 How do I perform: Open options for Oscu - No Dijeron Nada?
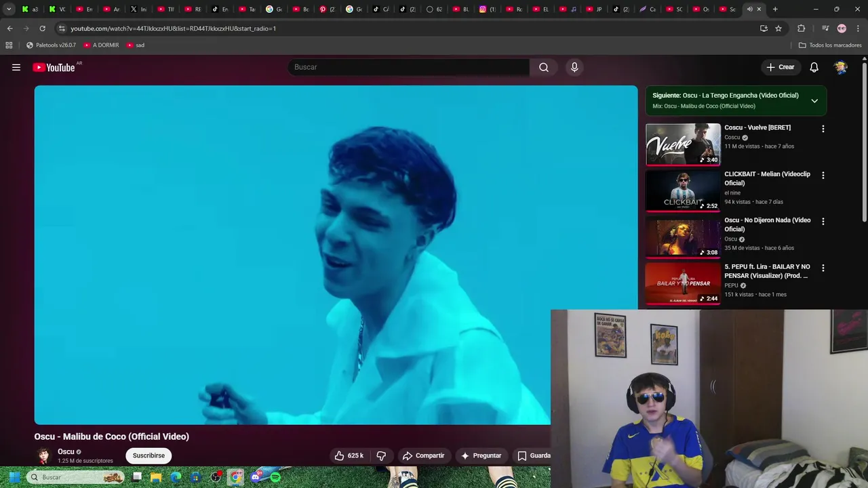(823, 222)
